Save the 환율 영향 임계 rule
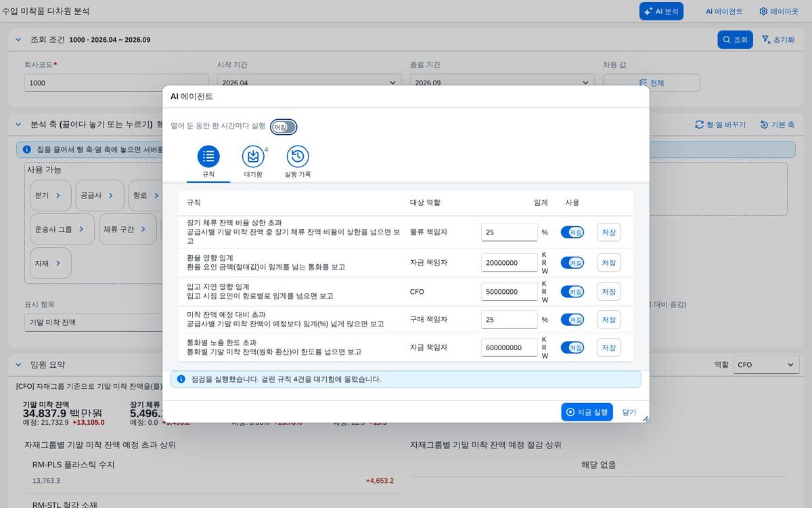Image resolution: width=812 pixels, height=508 pixels. point(609,263)
